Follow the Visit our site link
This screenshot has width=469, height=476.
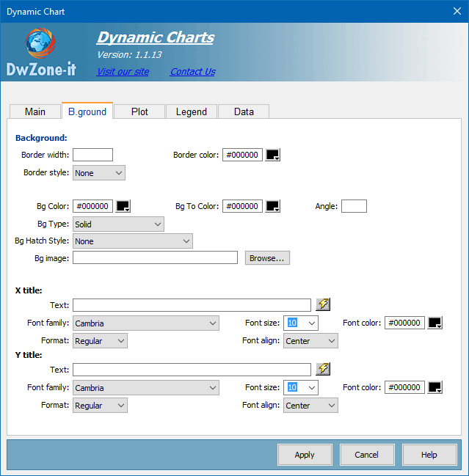[123, 72]
